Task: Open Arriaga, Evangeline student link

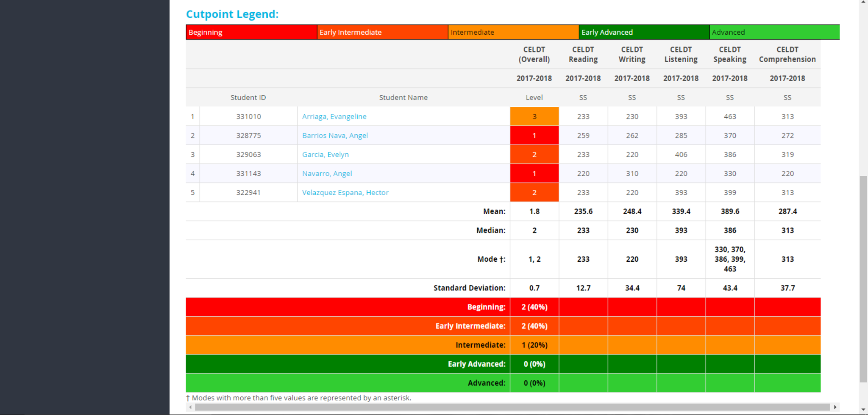Action: (334, 116)
